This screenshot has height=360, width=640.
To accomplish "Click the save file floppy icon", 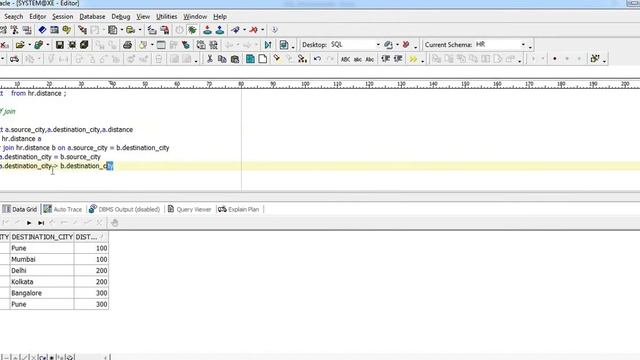I will click(x=60, y=45).
